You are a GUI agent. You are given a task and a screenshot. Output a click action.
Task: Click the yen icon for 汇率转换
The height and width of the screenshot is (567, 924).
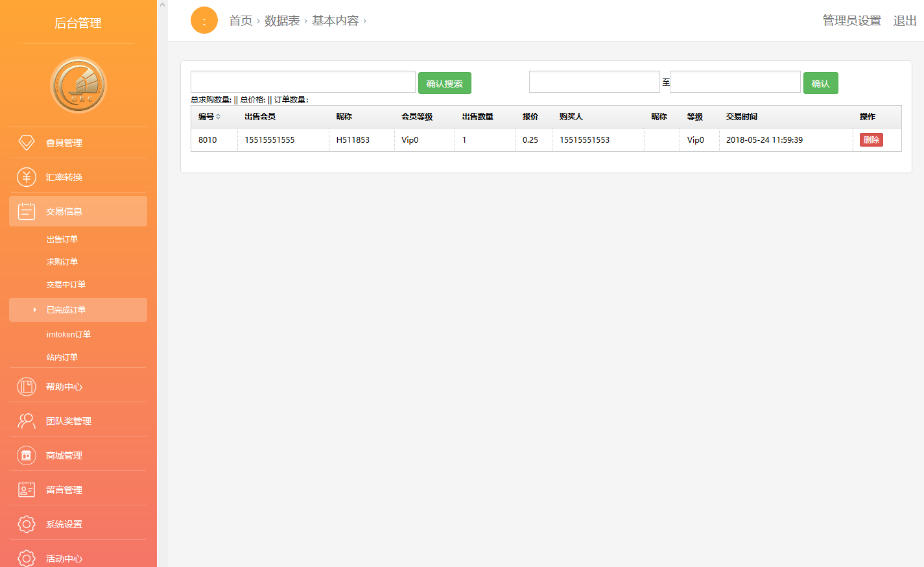(x=27, y=177)
